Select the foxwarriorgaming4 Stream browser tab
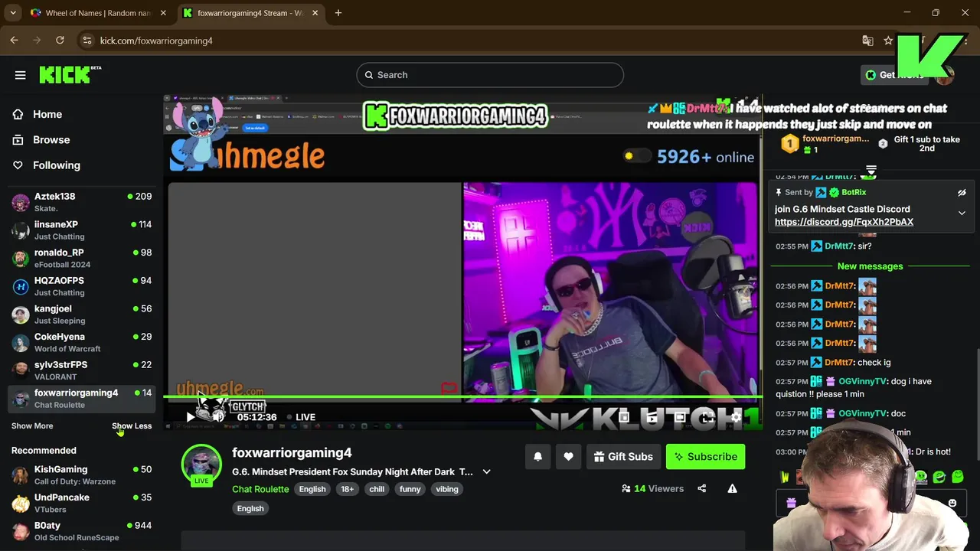 pos(250,13)
